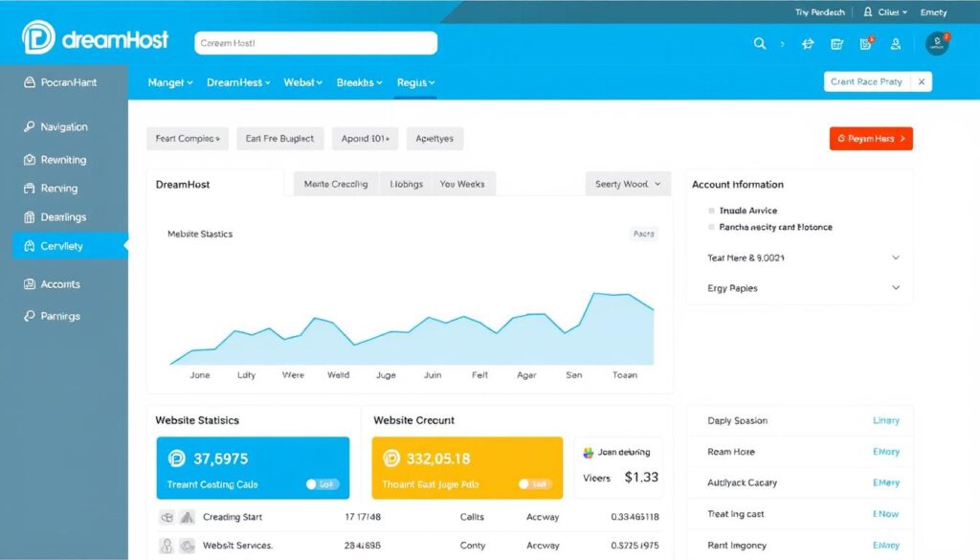Click the bell icon beside Cliuel
The width and height of the screenshot is (980, 560).
click(867, 11)
